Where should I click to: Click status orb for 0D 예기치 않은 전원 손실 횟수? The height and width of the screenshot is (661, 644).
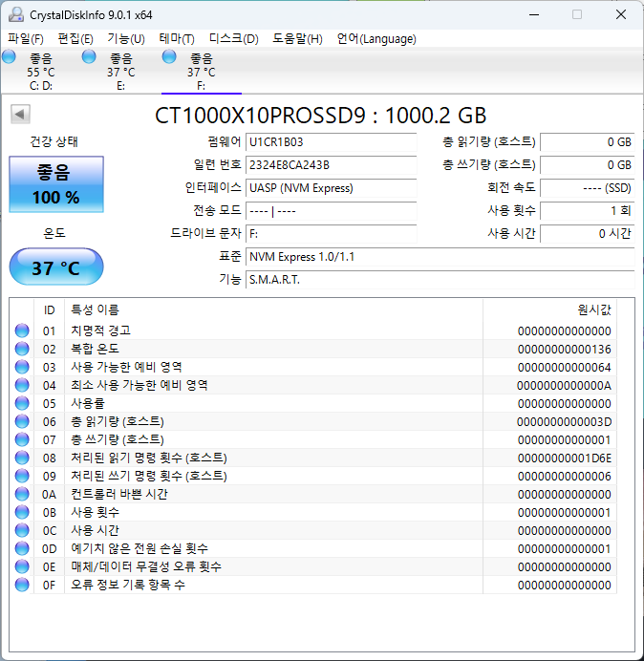point(22,548)
